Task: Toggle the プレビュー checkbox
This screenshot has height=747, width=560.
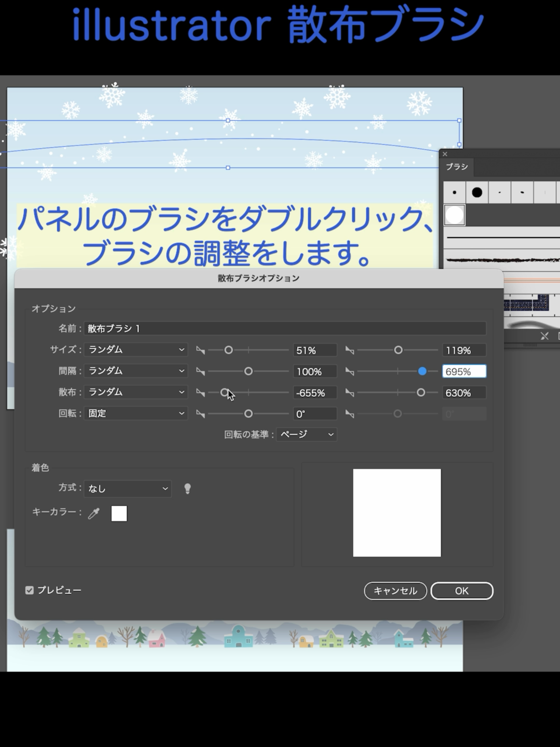Action: click(29, 590)
